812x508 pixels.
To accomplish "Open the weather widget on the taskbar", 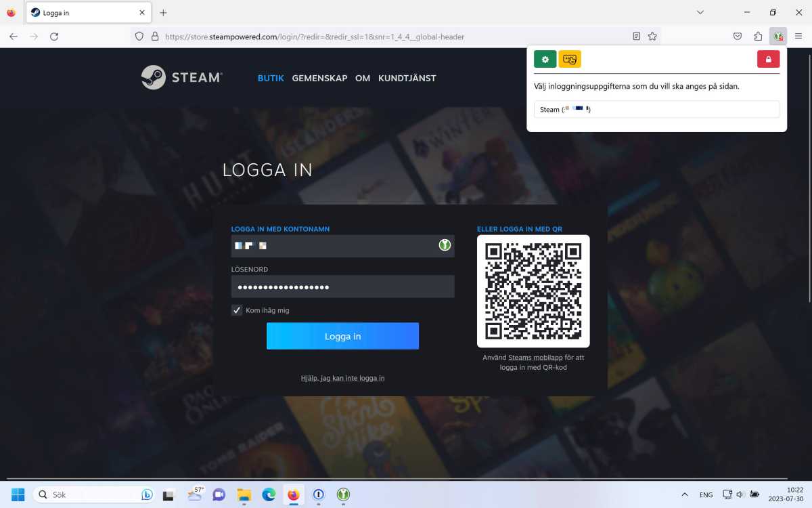I will (195, 494).
